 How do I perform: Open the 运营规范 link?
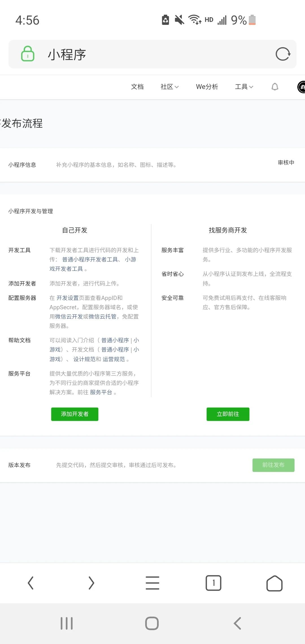coord(114,359)
